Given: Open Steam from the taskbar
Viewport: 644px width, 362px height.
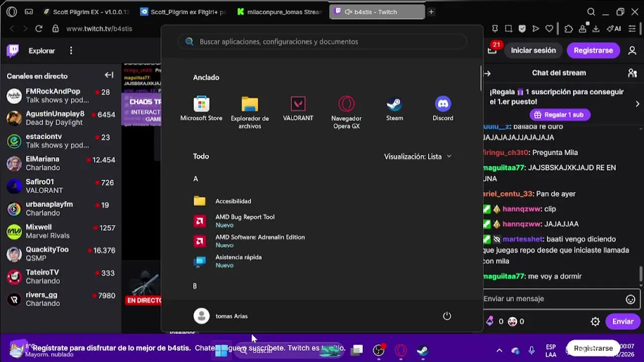Looking at the screenshot, I should click(422, 350).
